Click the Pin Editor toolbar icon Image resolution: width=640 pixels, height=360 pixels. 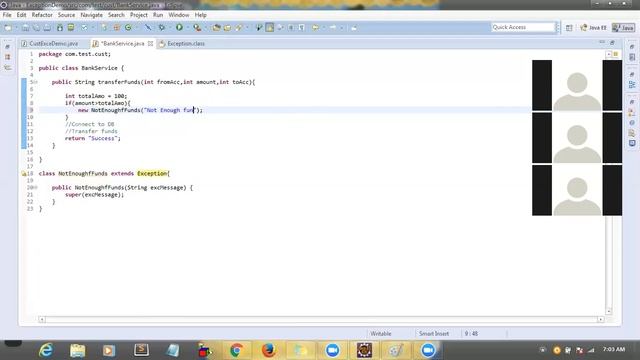point(354,28)
